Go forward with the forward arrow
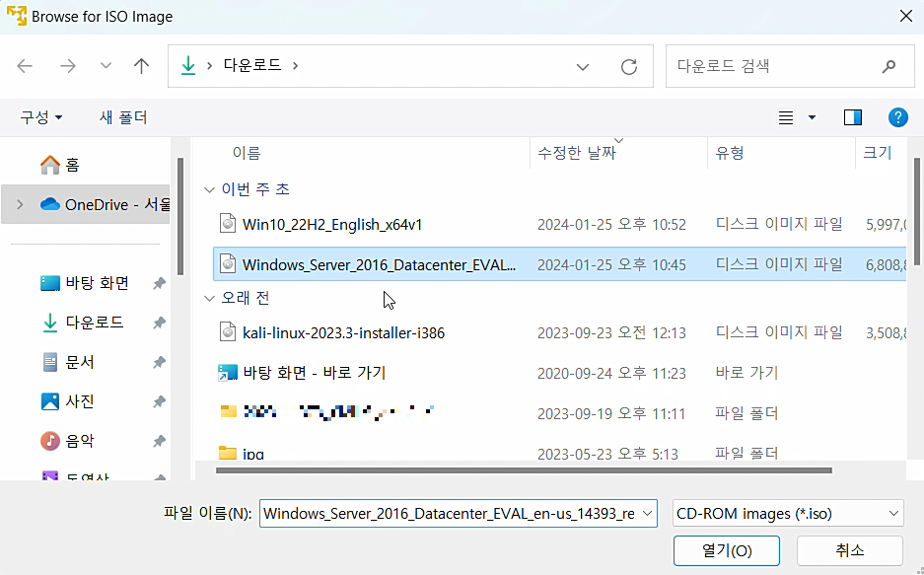The image size is (924, 575). tap(68, 66)
